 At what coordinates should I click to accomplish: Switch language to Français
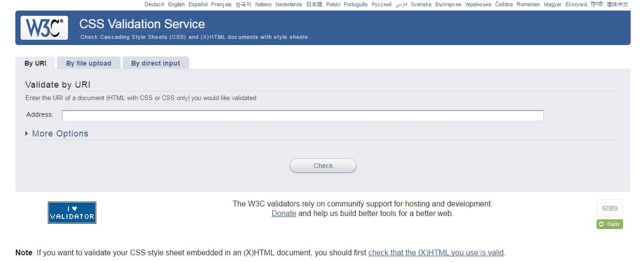tap(221, 4)
